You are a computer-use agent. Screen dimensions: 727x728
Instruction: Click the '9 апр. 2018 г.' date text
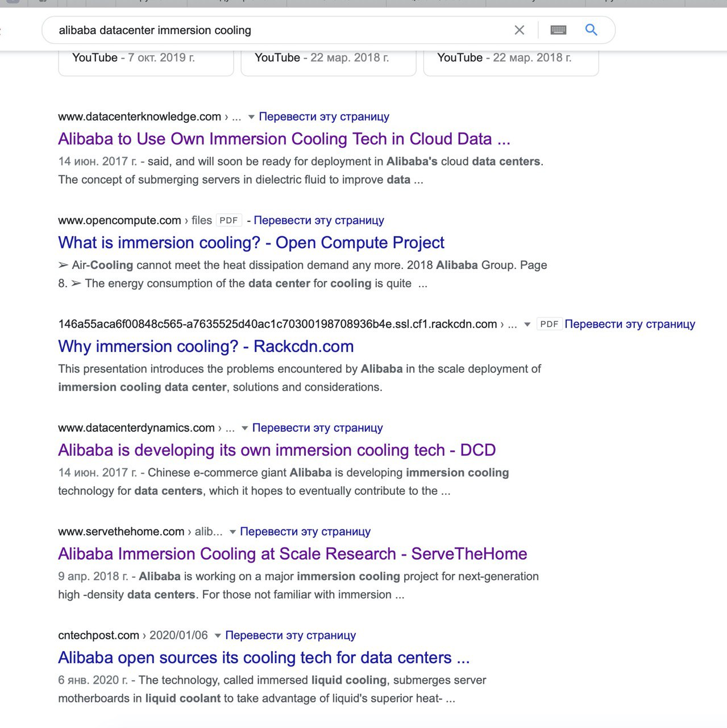pos(93,576)
